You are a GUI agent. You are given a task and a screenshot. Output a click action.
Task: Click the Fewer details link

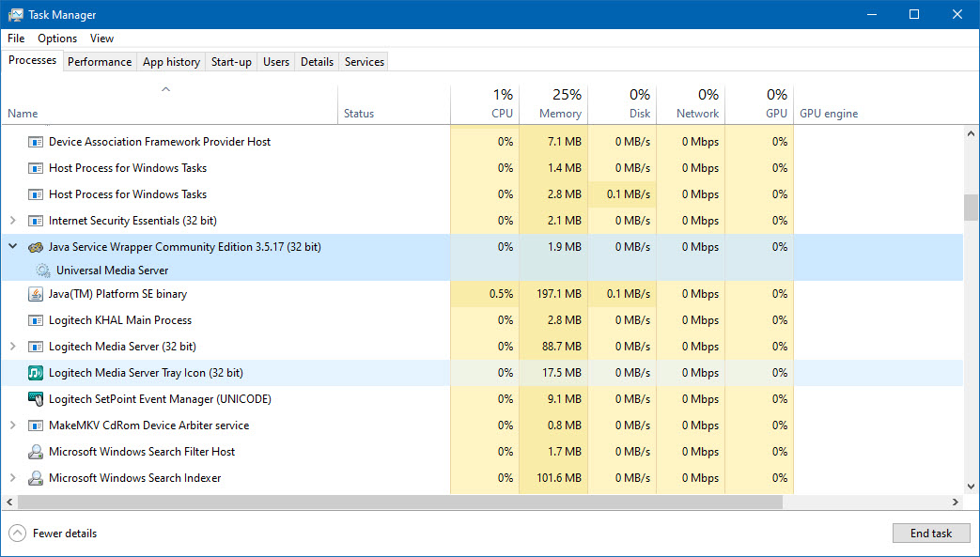[65, 534]
